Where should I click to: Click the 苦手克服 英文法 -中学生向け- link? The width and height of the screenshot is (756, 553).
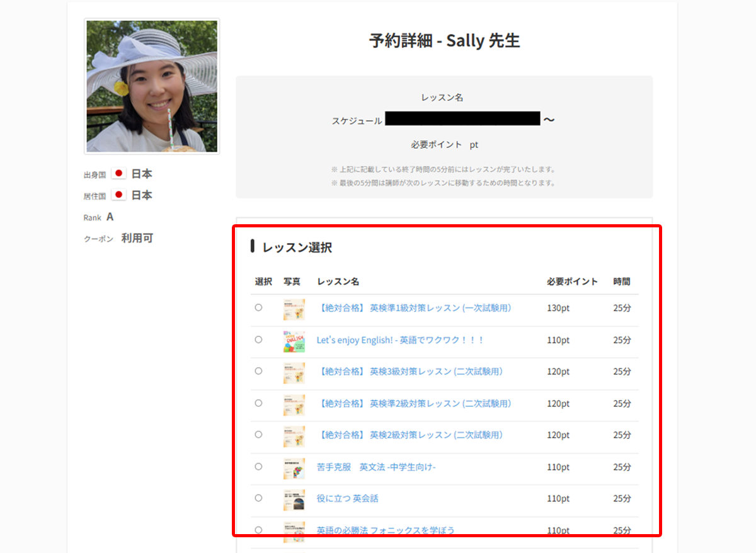coord(376,467)
